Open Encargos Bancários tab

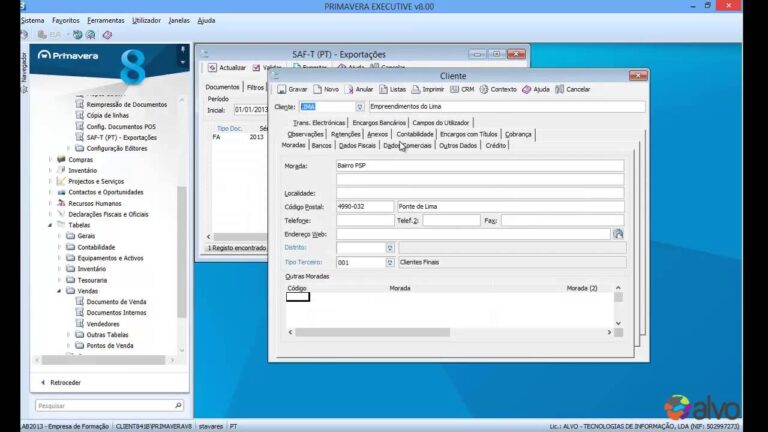coord(379,122)
